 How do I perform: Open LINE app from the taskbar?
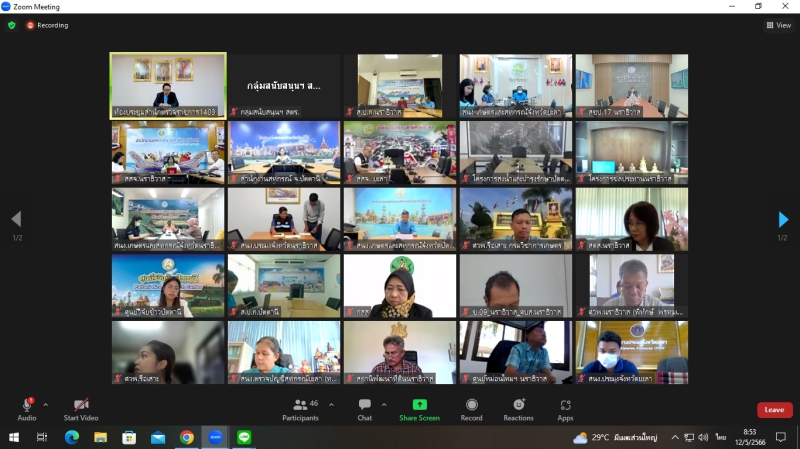coord(244,437)
